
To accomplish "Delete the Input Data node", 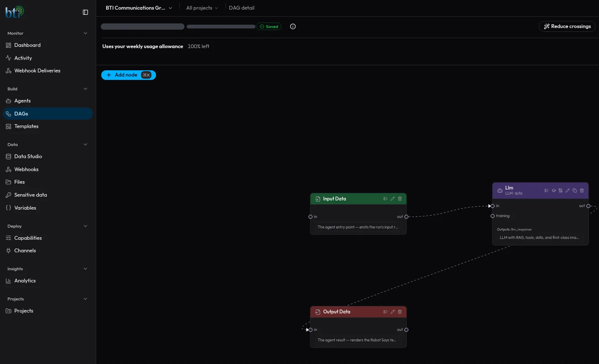I will [399, 199].
